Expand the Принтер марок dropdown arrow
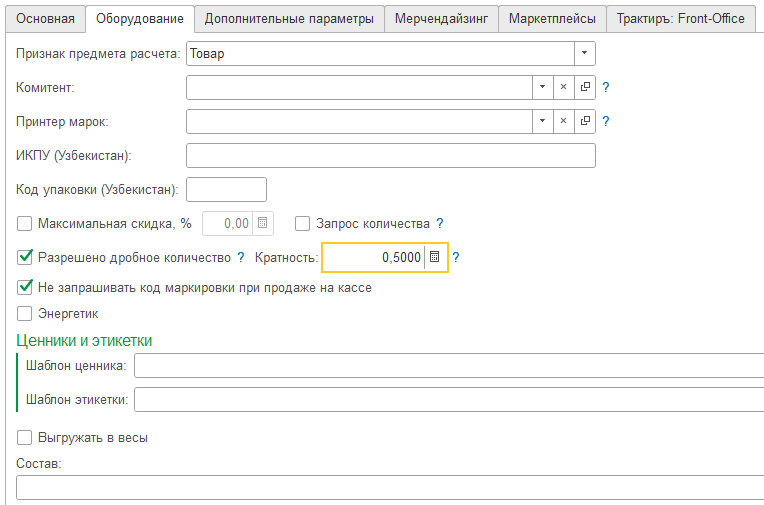764x505 pixels. tap(541, 121)
